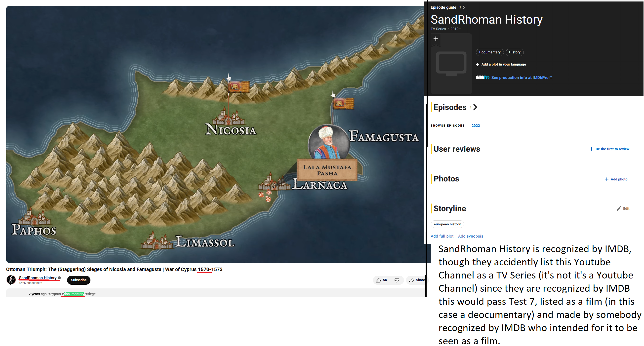Click the 2 years ago upload date
644x346 pixels.
[38, 294]
